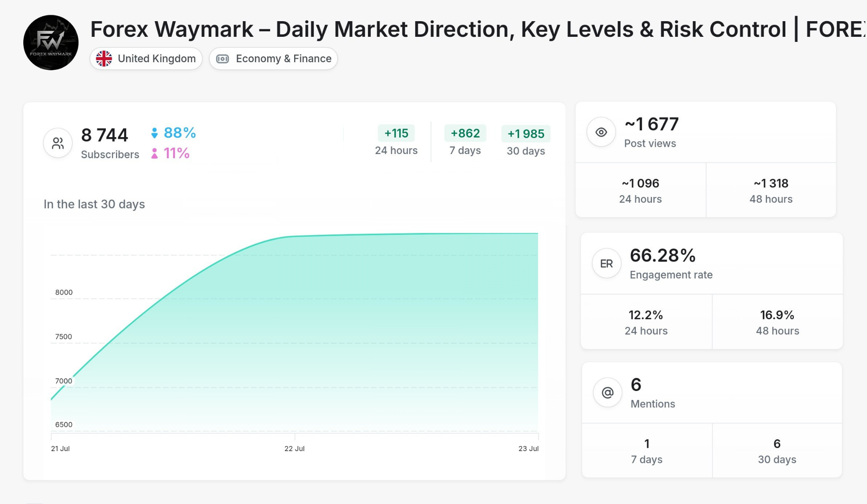Click the 16.9% 48 hours engagement cell
Viewport: 867px width, 504px height.
point(778,322)
